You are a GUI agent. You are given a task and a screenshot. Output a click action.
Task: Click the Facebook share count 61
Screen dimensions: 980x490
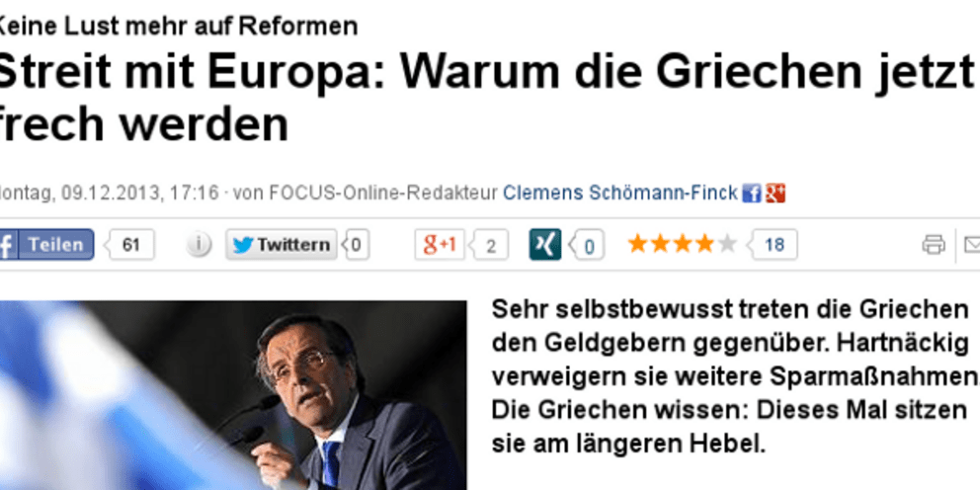pos(130,244)
